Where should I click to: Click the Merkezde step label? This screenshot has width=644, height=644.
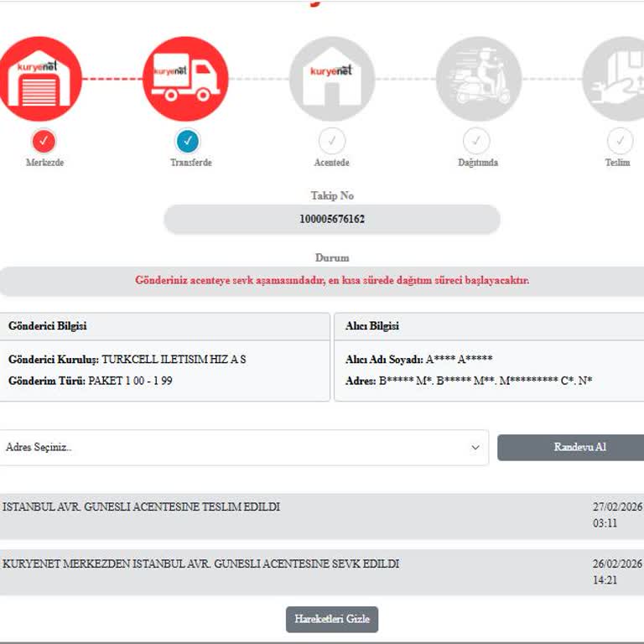[x=44, y=162]
